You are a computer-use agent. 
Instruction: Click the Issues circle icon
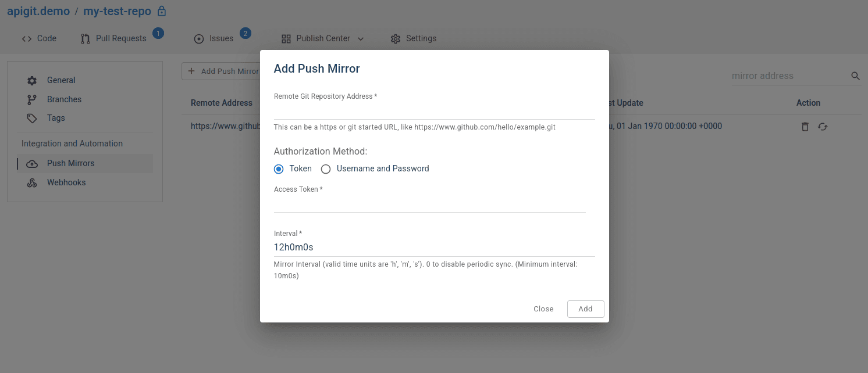pyautogui.click(x=198, y=39)
